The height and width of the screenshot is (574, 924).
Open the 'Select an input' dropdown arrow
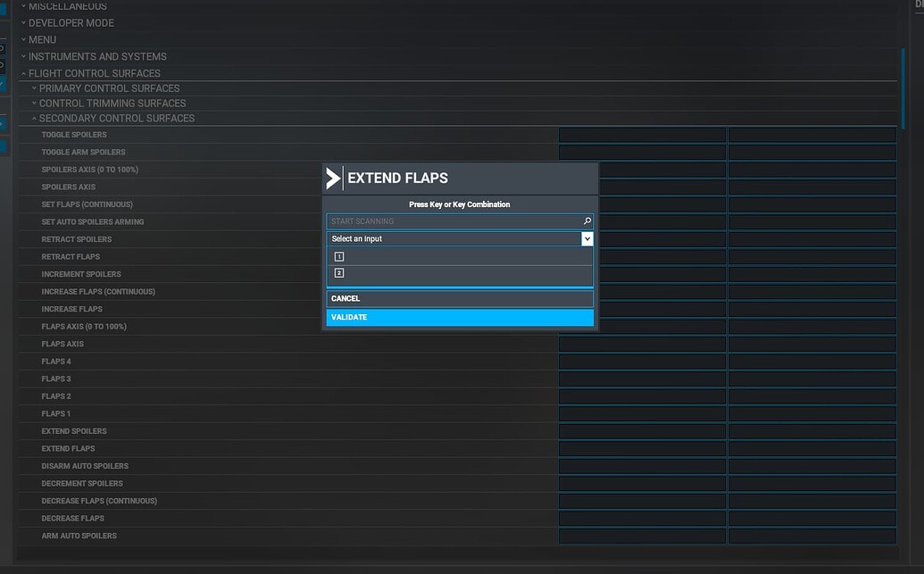(x=587, y=239)
